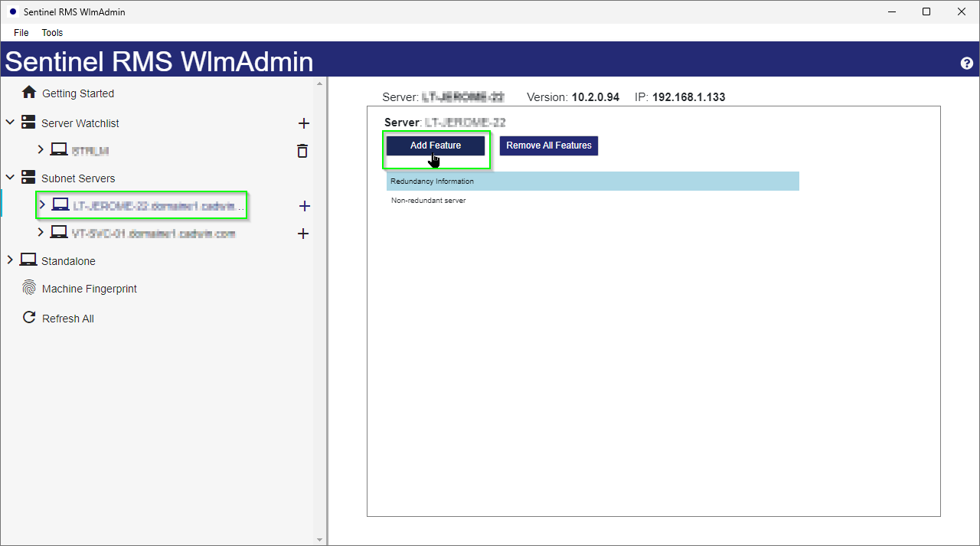Click the Standalone computer icon
This screenshot has width=980, height=546.
click(x=28, y=260)
